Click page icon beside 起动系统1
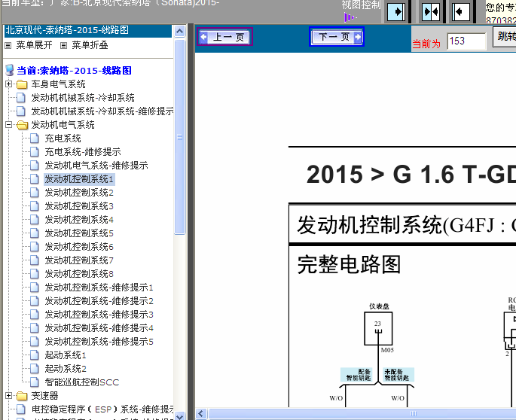Image resolution: width=516 pixels, height=420 pixels. (x=34, y=355)
